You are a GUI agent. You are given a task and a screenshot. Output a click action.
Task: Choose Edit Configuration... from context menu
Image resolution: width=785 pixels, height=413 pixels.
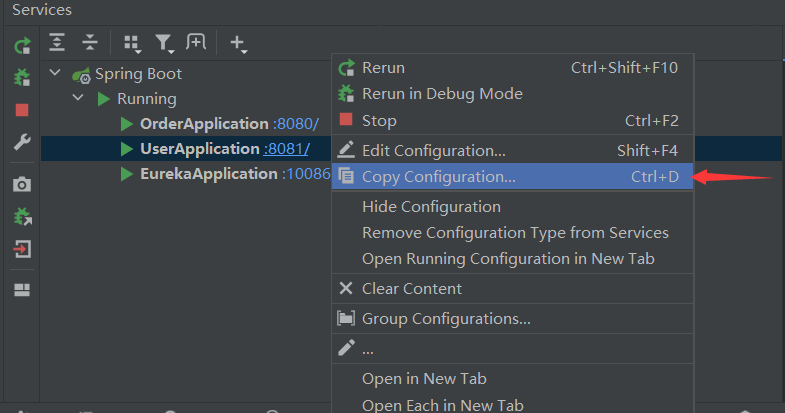(433, 151)
